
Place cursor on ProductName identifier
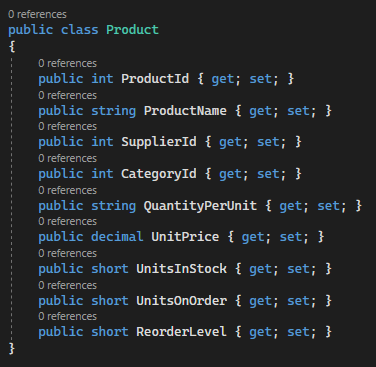tap(185, 111)
